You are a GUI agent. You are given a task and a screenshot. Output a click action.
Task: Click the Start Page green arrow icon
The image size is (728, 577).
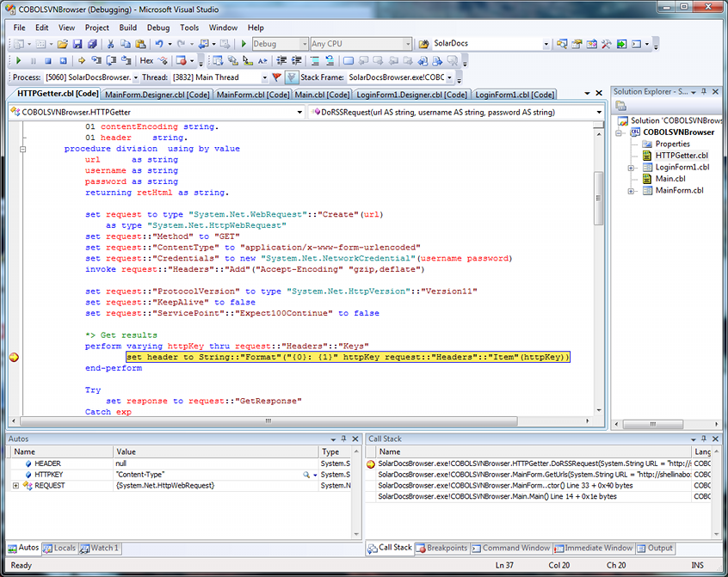[621, 44]
